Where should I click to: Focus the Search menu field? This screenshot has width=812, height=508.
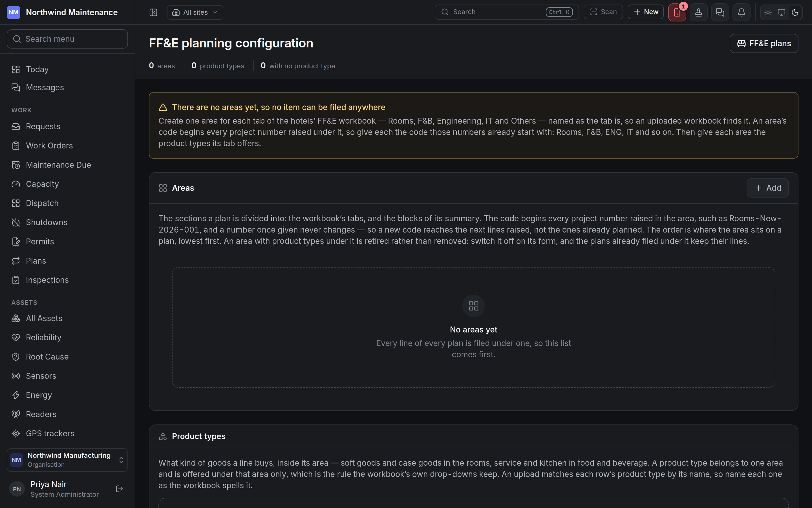(x=67, y=39)
